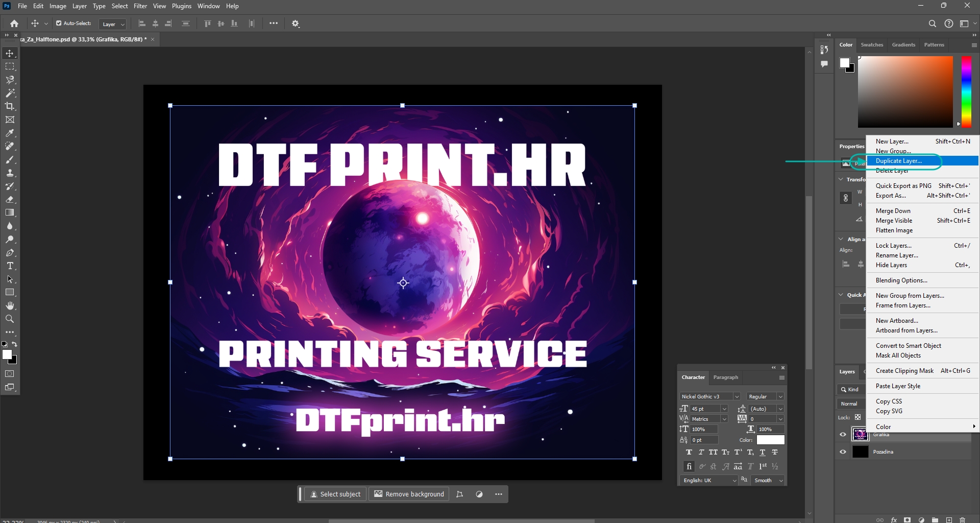Open the English: UK language dropdown
The height and width of the screenshot is (523, 980).
710,481
